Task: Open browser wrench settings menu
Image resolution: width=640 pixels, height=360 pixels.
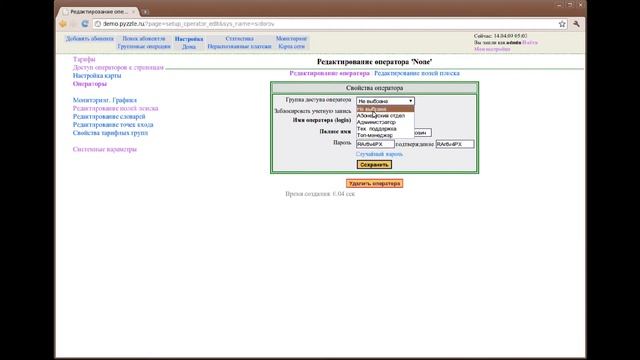Action: [576, 24]
